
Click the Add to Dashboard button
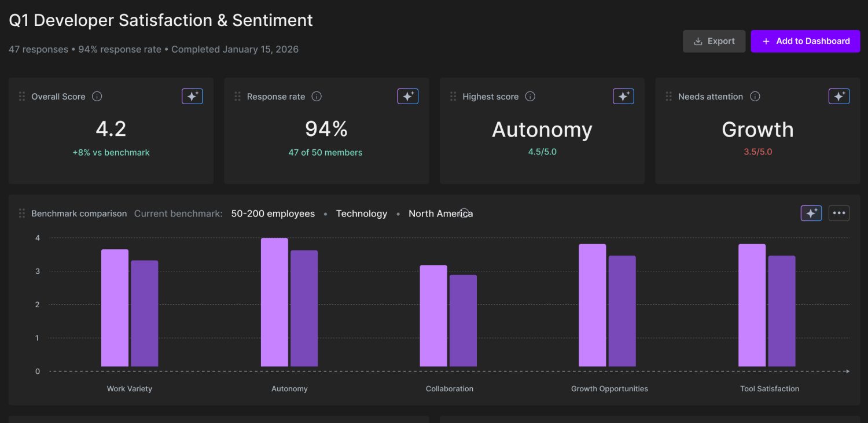[805, 41]
